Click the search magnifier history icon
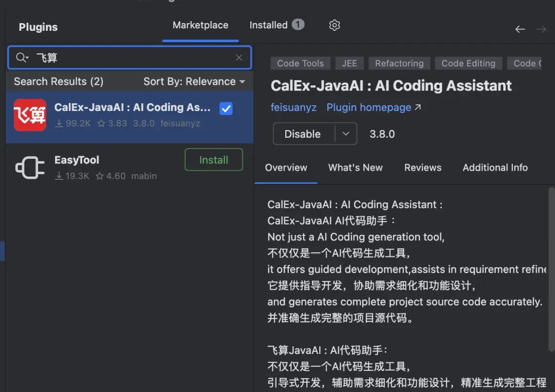The height and width of the screenshot is (392, 555). pyautogui.click(x=22, y=58)
